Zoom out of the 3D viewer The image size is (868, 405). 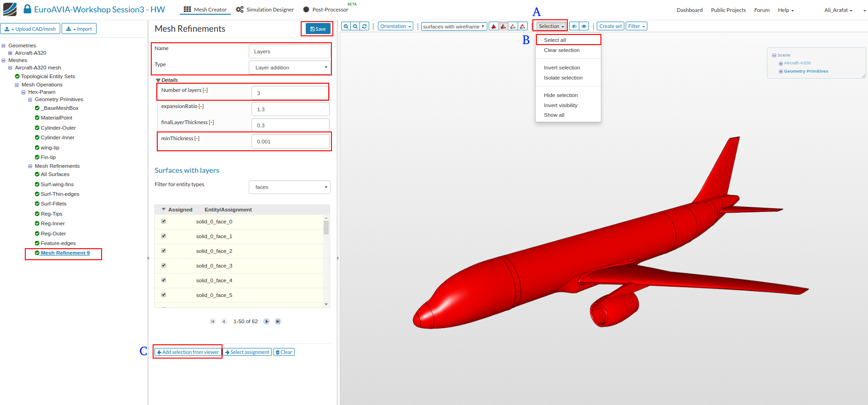point(355,26)
